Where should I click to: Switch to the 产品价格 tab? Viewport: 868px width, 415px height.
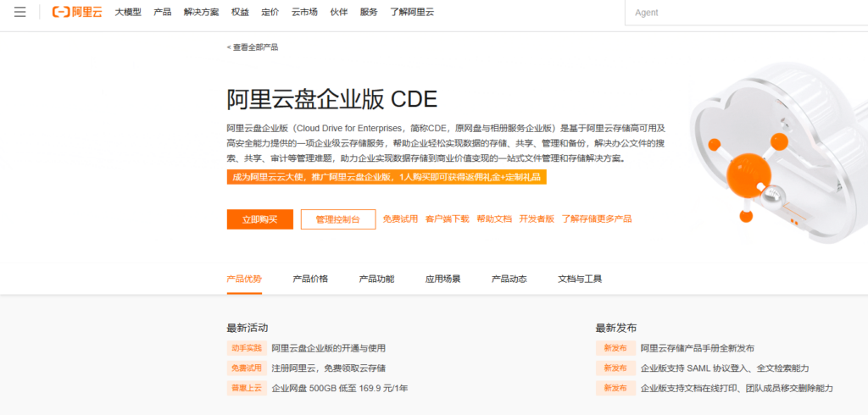310,279
